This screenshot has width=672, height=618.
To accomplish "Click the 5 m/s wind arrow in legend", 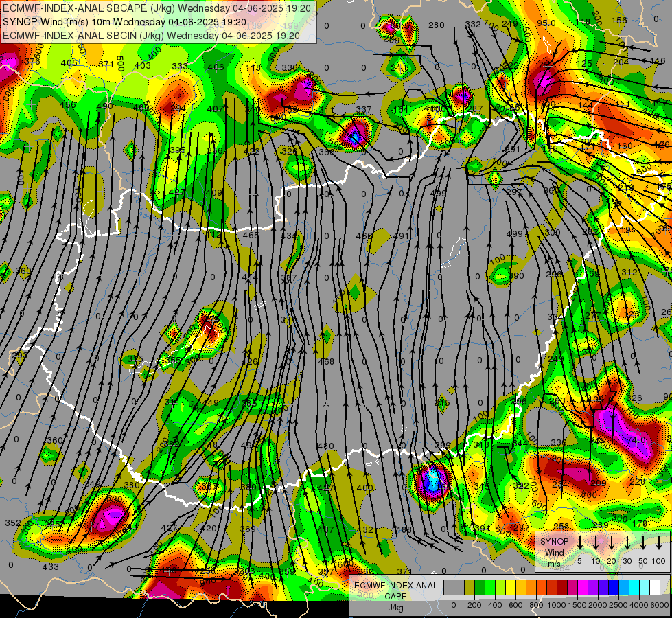I will 579,542.
